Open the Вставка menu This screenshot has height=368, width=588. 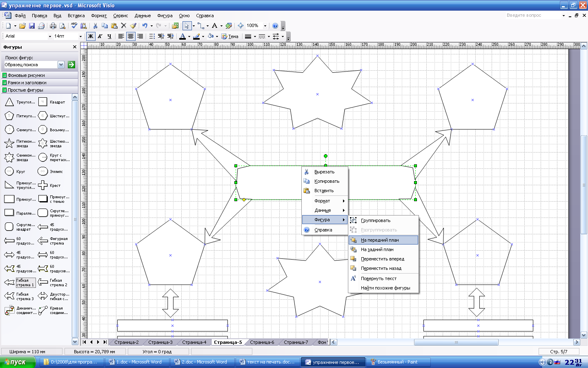(76, 16)
